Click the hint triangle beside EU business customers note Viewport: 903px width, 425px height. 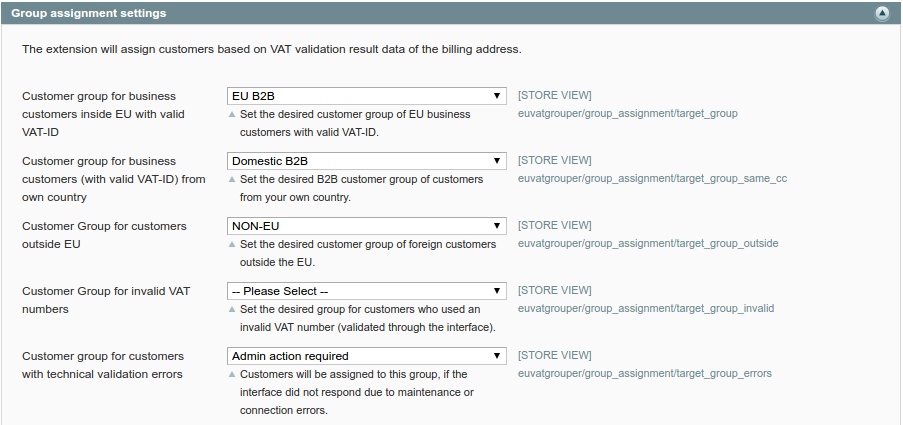point(232,115)
